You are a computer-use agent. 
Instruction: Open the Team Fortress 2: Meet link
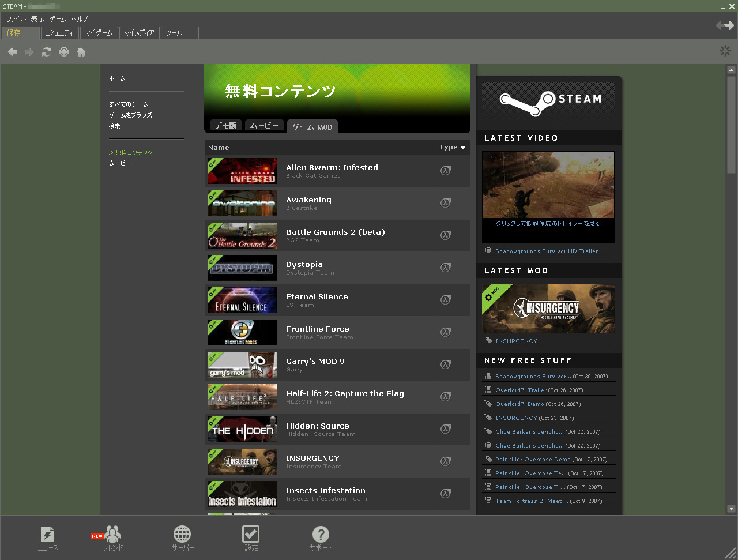pyautogui.click(x=532, y=501)
